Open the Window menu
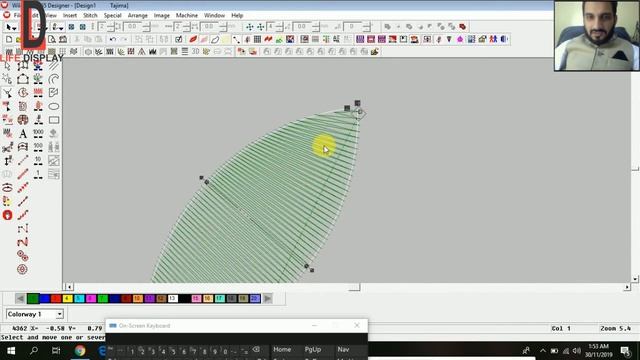Screen dimensions: 640x360 tap(214, 16)
